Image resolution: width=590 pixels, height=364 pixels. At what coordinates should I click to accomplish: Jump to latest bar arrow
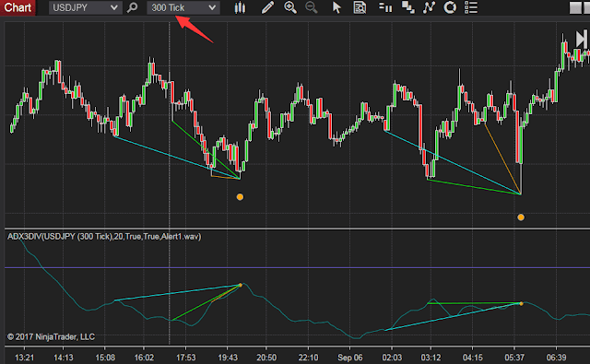click(582, 39)
